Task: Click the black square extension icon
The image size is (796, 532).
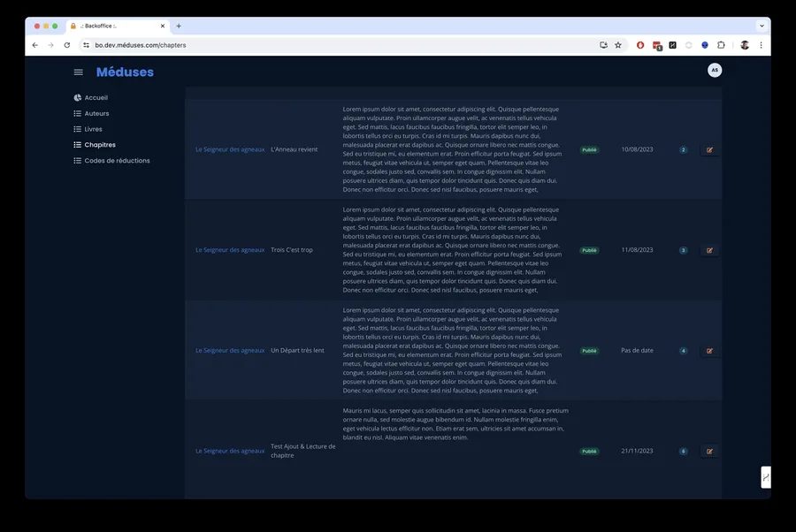Action: 673,45
